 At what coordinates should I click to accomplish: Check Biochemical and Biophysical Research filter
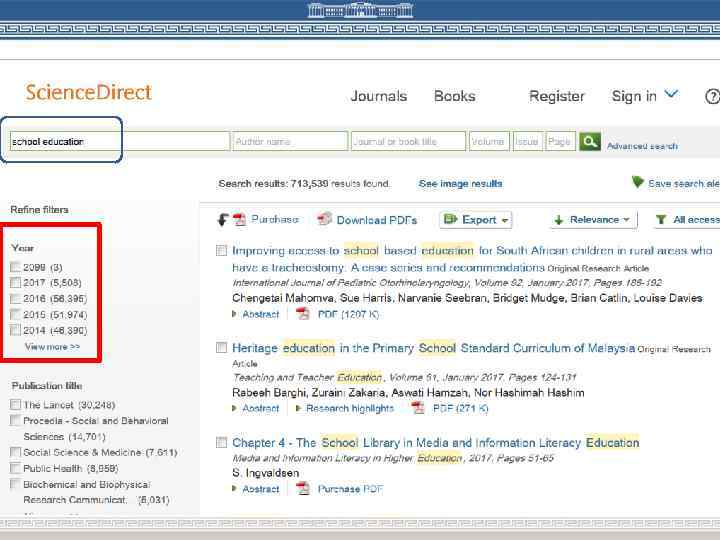16,484
